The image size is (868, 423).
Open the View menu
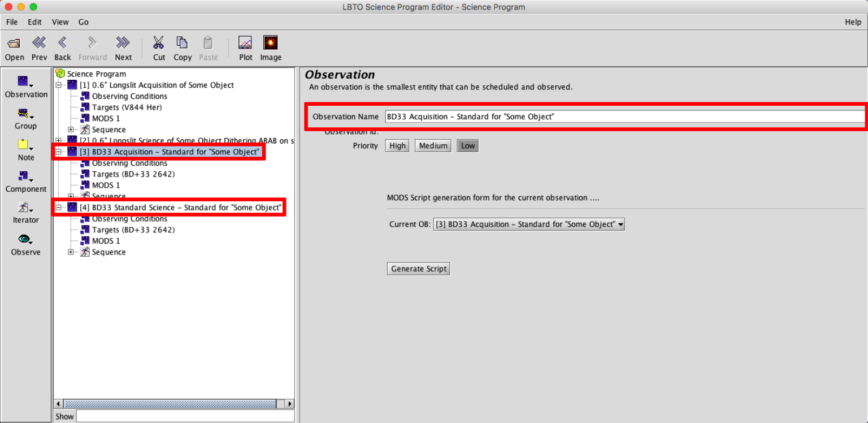[x=60, y=22]
